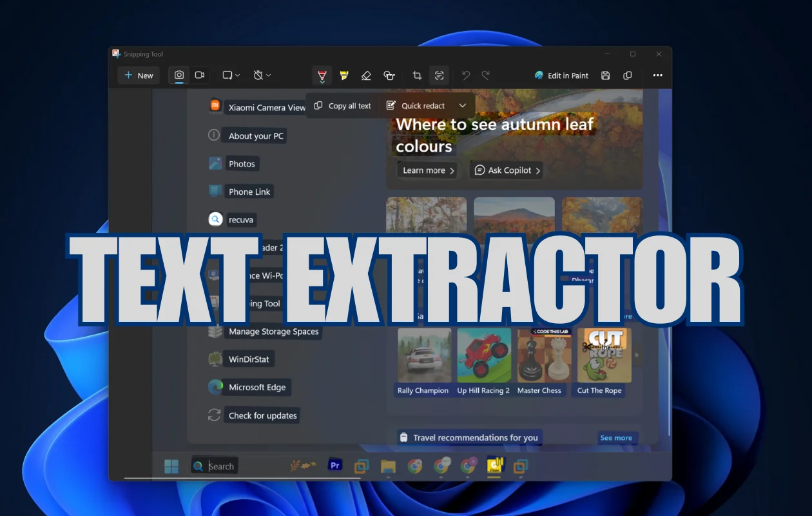Screen dimensions: 812x516
Task: Click the Windows Start button in taskbar
Action: 171,466
